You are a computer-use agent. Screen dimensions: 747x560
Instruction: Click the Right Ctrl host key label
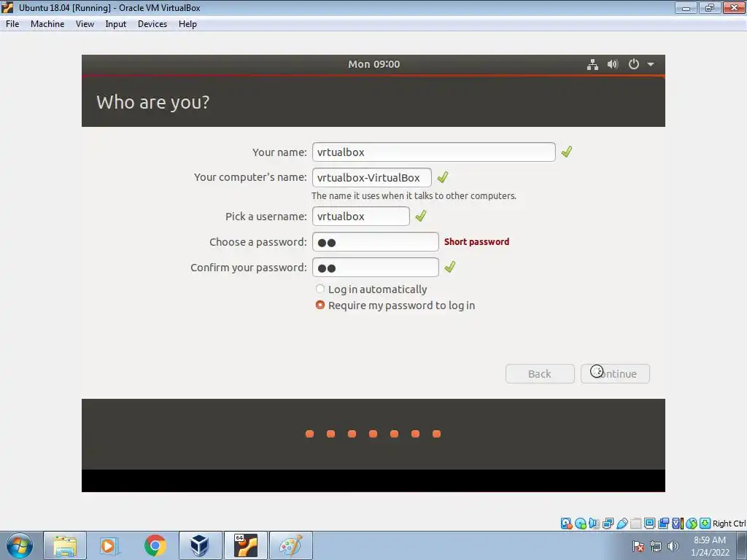click(729, 524)
